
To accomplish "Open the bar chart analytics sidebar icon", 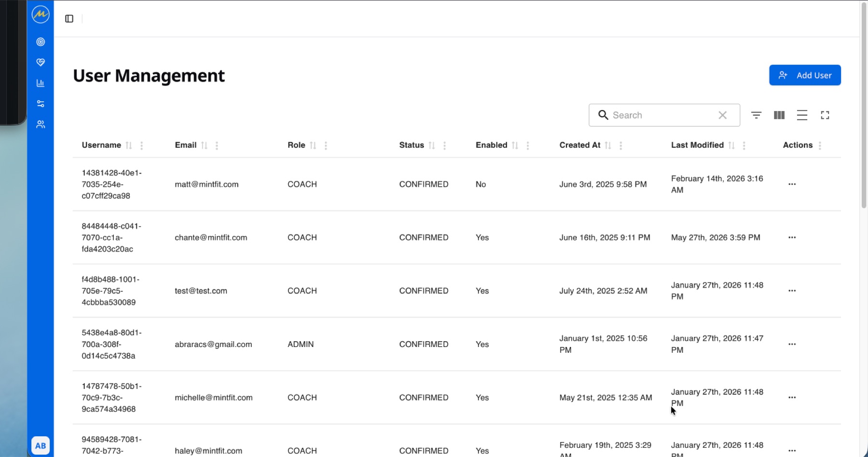I will click(41, 83).
